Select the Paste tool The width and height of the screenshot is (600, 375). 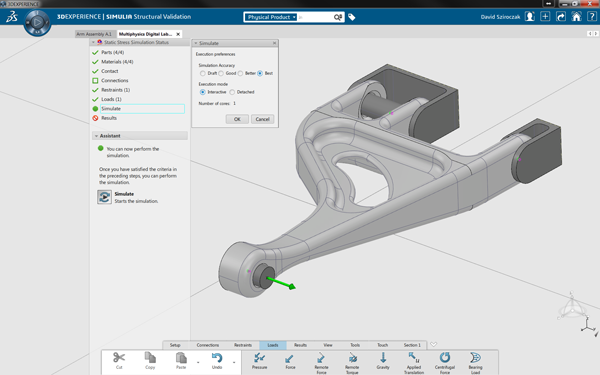pos(181,360)
